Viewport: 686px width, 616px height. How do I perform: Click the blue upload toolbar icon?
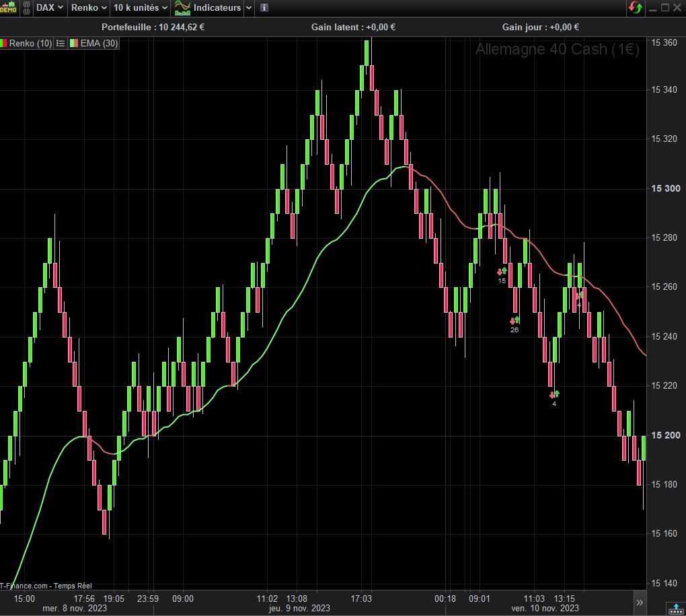[x=675, y=609]
